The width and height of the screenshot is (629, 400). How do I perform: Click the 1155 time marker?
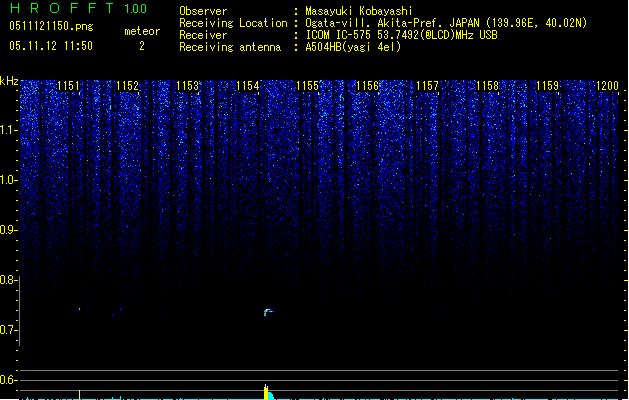click(308, 85)
